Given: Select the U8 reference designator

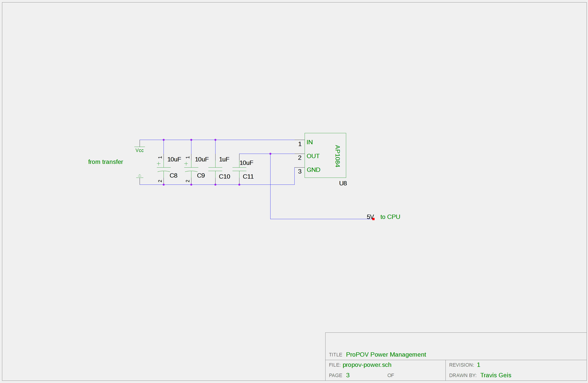Looking at the screenshot, I should tap(343, 183).
